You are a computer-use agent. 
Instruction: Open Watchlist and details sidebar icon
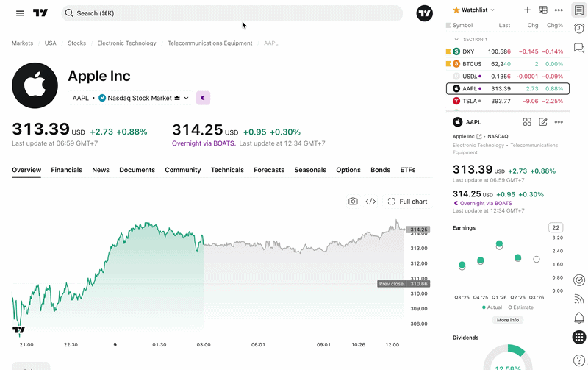pos(579,10)
